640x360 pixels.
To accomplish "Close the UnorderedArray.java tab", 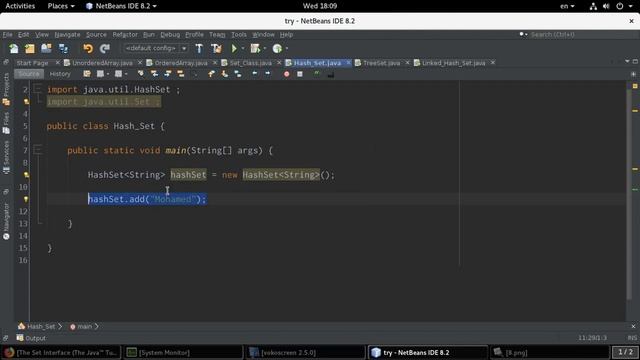I will click(x=140, y=62).
